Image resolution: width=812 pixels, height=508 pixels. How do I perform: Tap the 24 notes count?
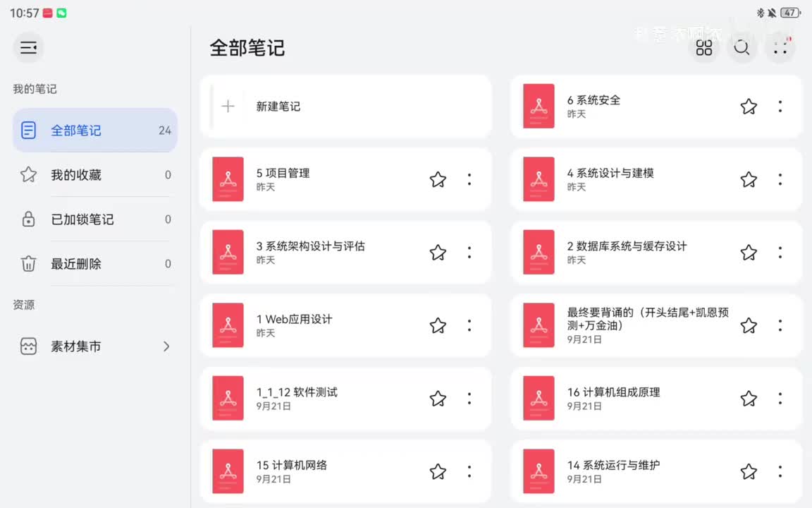tap(165, 130)
